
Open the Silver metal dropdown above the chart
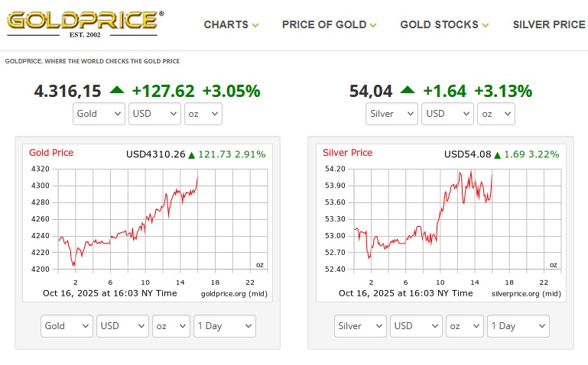click(x=391, y=114)
